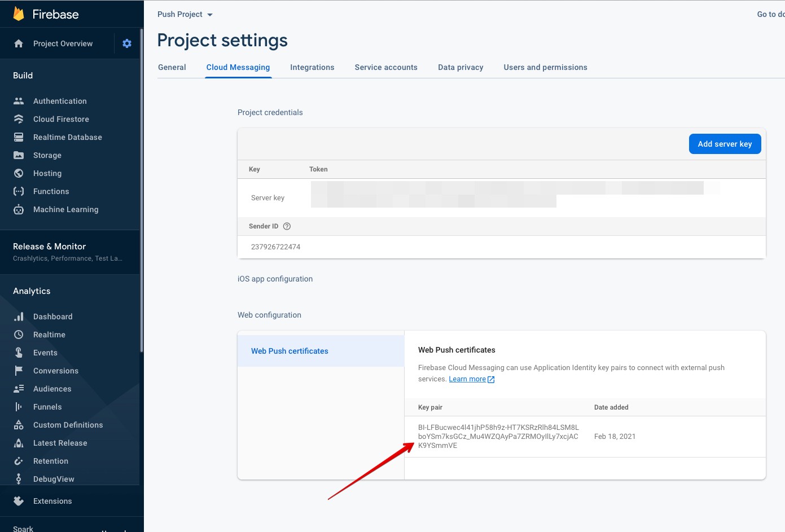785x532 pixels.
Task: Collapse the Analytics section header
Action: pos(32,291)
